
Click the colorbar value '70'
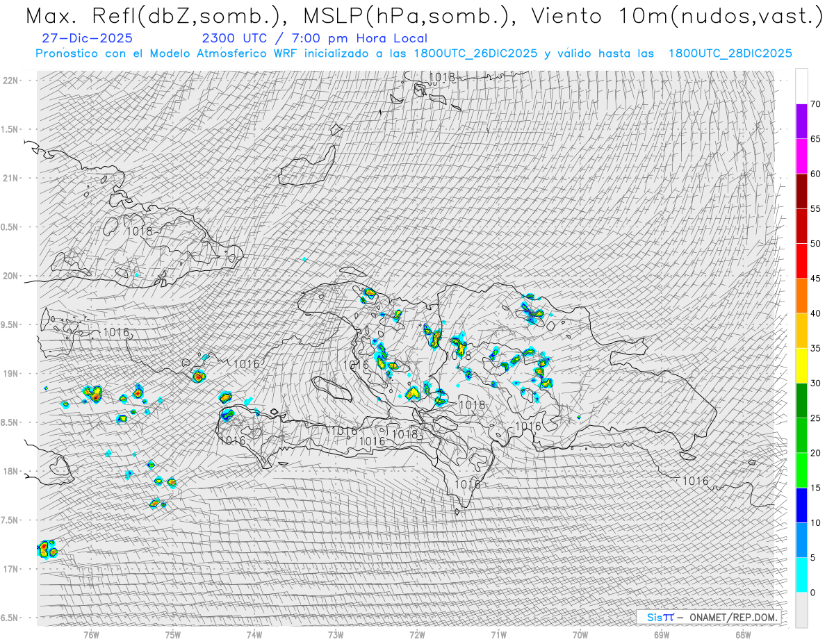815,104
